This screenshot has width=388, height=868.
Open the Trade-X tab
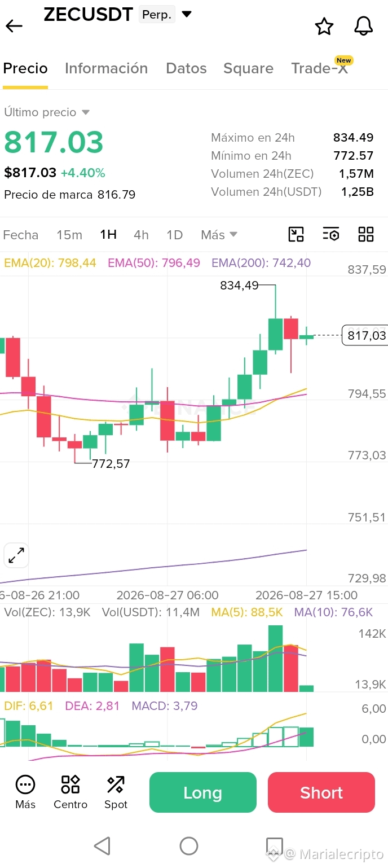point(320,68)
